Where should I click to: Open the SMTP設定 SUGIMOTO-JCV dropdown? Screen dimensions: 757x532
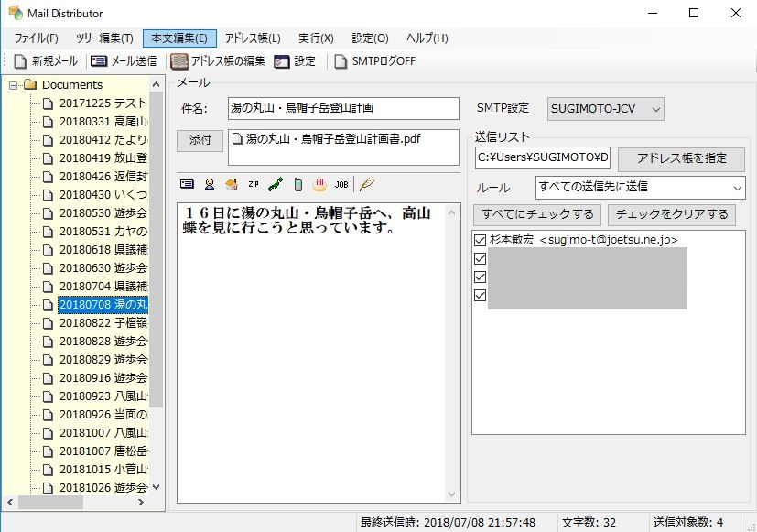[605, 109]
